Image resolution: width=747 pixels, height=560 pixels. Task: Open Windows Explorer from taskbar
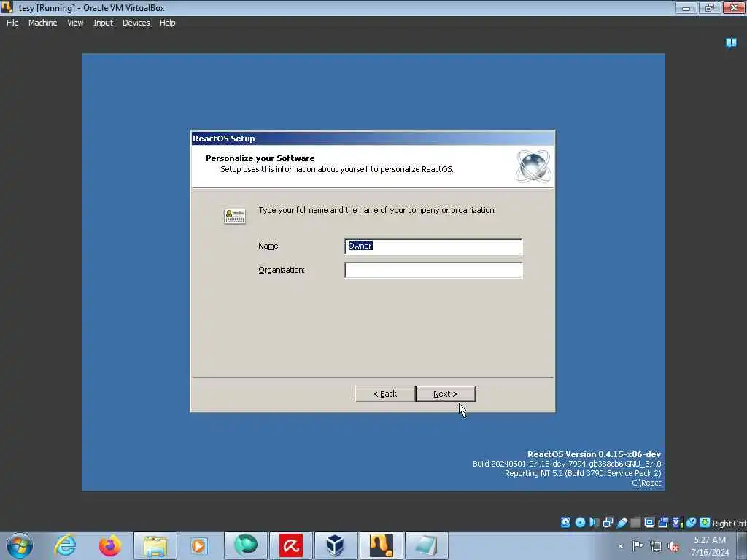pos(155,545)
